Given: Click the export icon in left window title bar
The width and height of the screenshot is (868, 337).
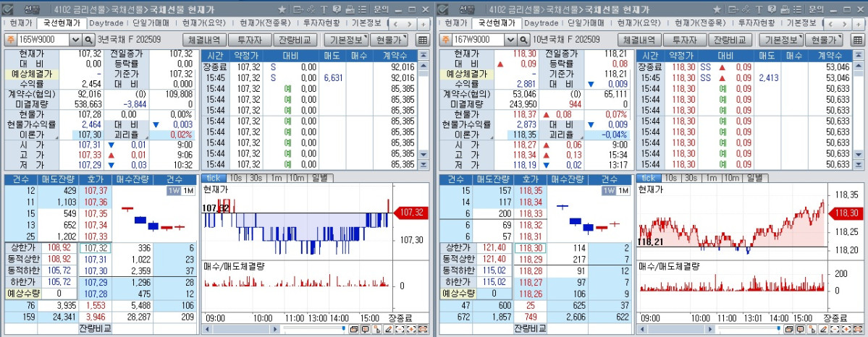Looking at the screenshot, I should [x=298, y=9].
